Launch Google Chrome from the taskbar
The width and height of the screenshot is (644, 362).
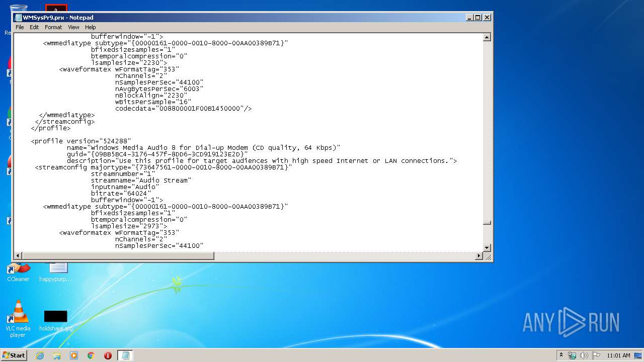91,355
